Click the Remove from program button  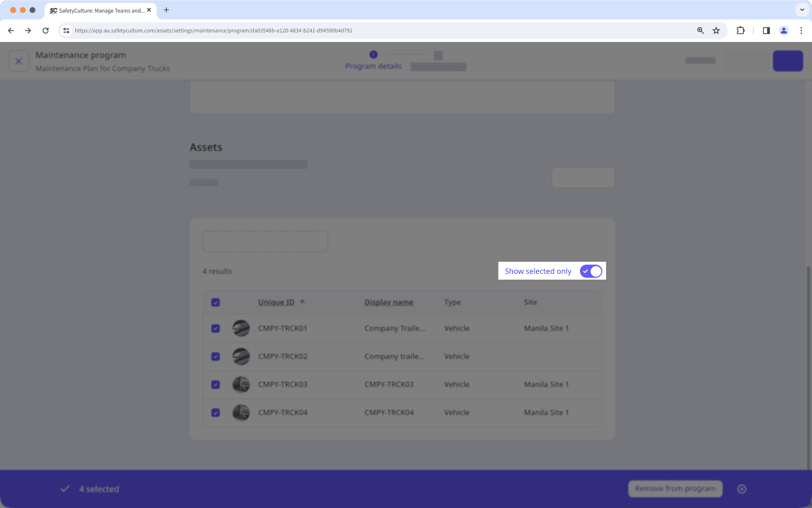675,489
